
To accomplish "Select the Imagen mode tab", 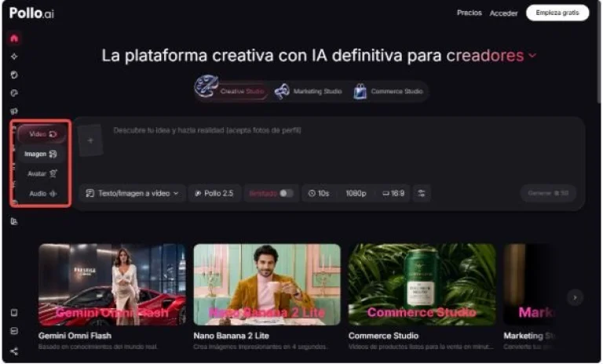I will pos(41,154).
